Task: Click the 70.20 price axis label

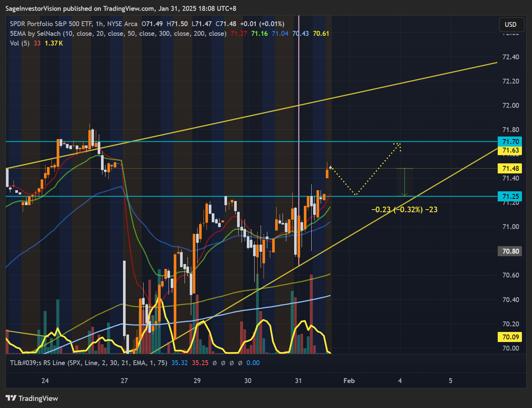Action: point(511,324)
